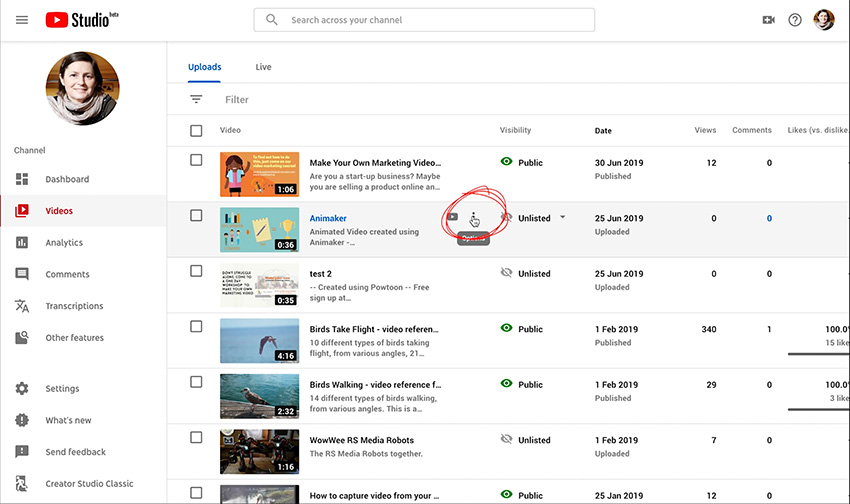850x504 pixels.
Task: Click the Comments speech bubble icon
Action: [22, 274]
